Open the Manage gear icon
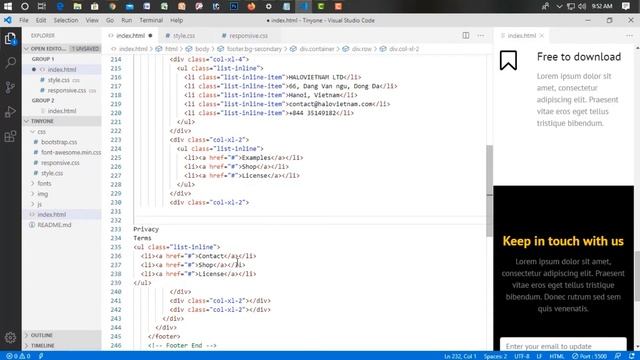Viewport: 640px width, 360px height. tap(10, 338)
